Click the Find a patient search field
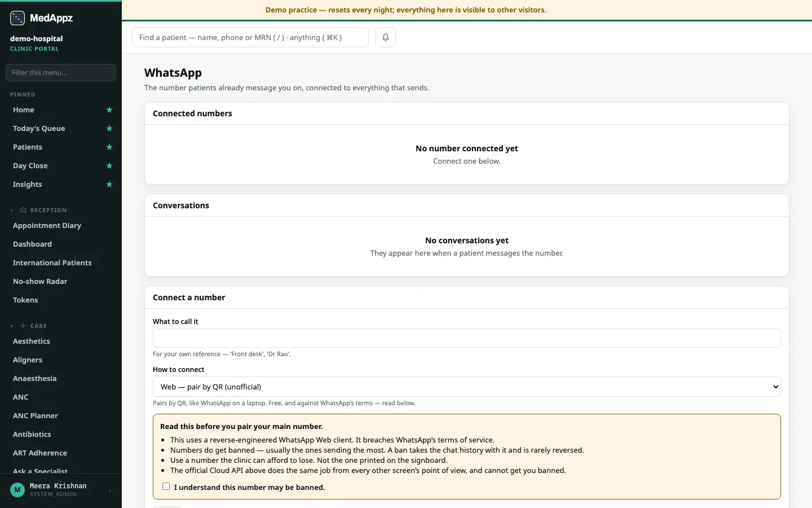 click(x=250, y=37)
